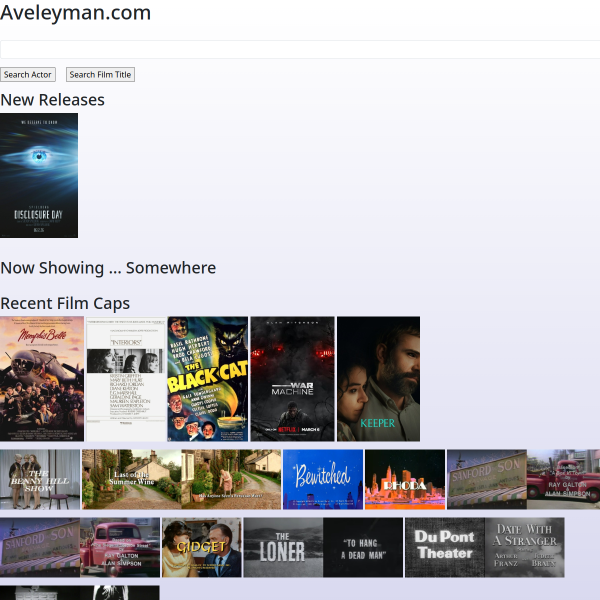Viewport: 600px width, 600px height.
Task: Click the Search Film Title button
Action: [100, 75]
